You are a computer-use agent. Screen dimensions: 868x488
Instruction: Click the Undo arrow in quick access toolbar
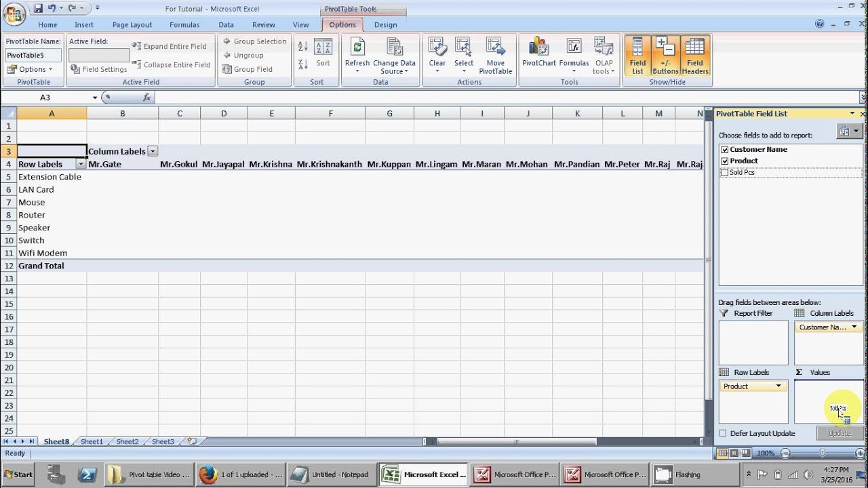(x=52, y=8)
